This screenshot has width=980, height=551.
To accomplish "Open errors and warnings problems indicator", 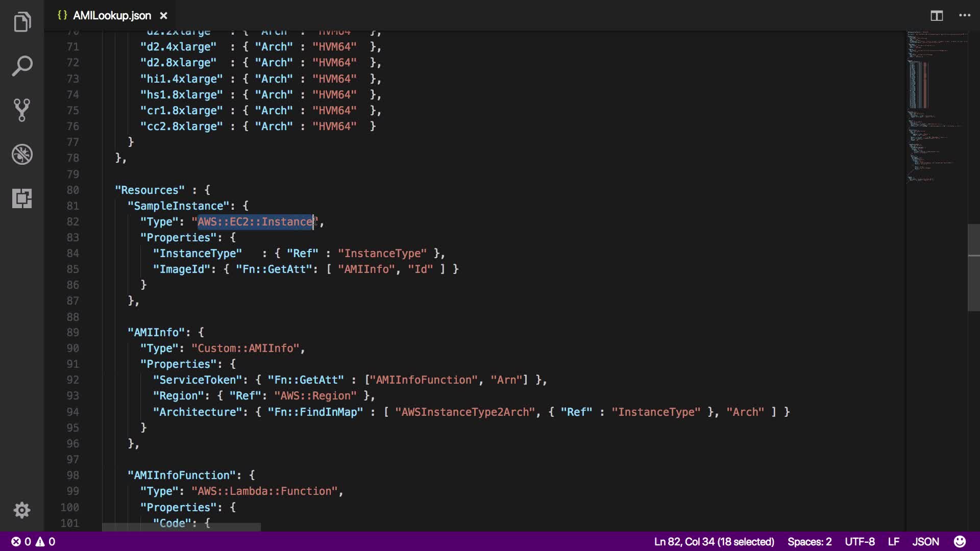I will [x=33, y=541].
